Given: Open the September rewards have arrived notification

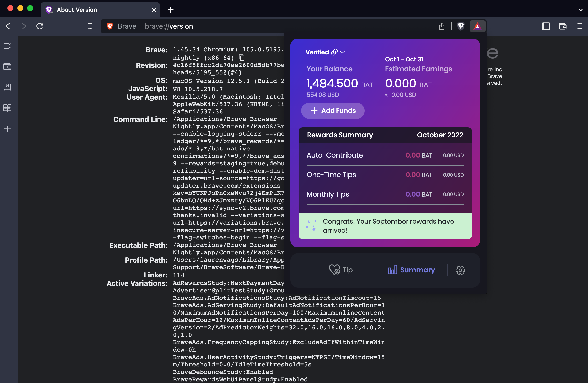Looking at the screenshot, I should click(385, 226).
